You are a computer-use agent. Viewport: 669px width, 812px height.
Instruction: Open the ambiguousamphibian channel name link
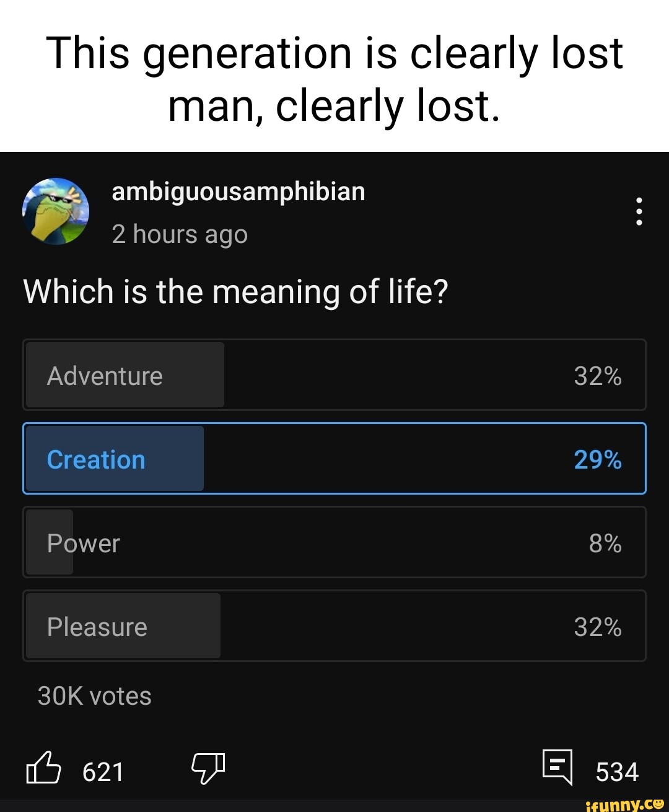[238, 192]
